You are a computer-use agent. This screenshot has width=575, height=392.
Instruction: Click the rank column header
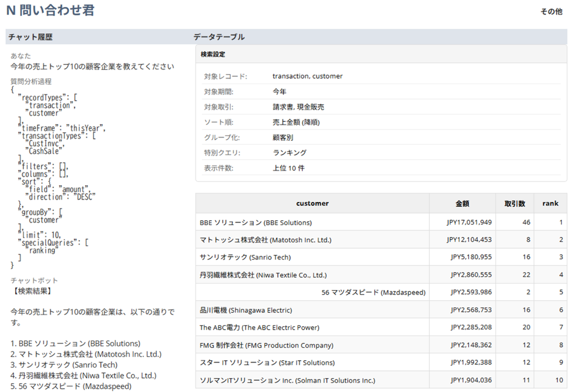click(x=550, y=204)
